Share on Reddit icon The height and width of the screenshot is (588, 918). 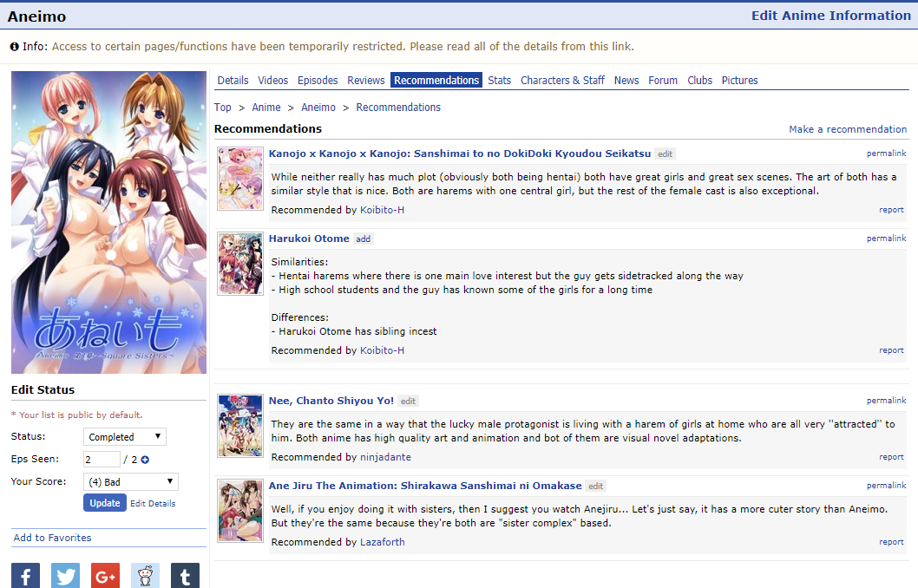pos(145,576)
